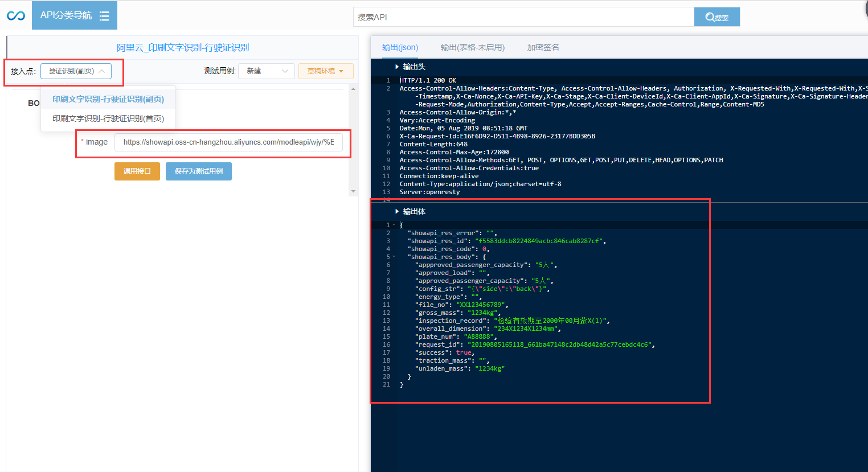Fold showapi_res_body at line 5 arrow
868x472 pixels.
click(x=394, y=257)
